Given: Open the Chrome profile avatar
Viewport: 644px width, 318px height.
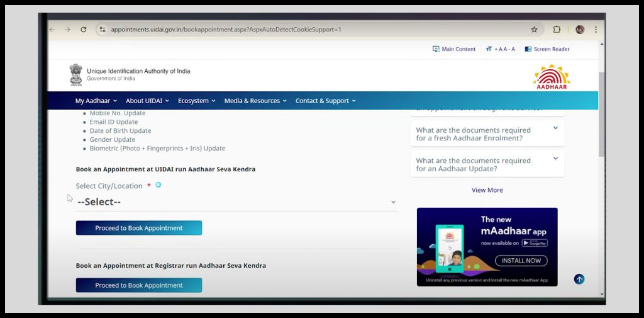Looking at the screenshot, I should tap(580, 30).
